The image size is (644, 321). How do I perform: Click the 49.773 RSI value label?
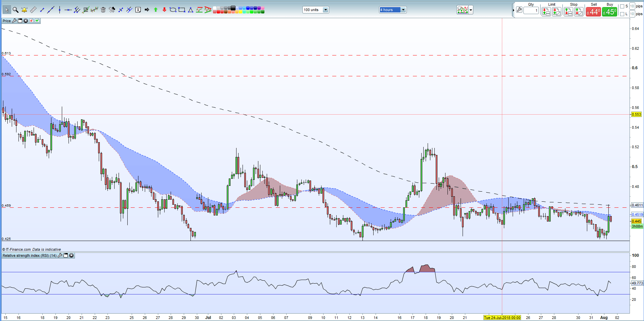coord(637,283)
